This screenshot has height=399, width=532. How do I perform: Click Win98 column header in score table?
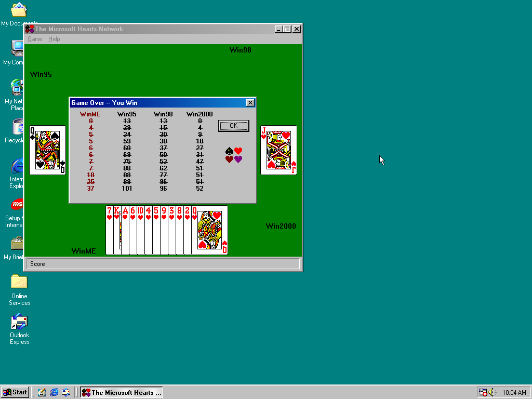(163, 114)
